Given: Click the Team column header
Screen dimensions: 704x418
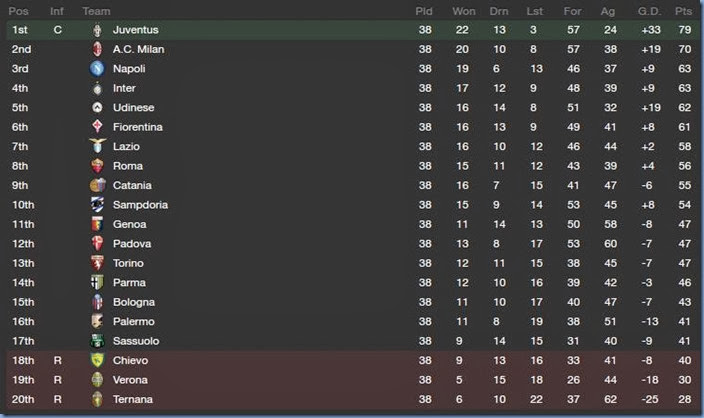Looking at the screenshot, I should tap(97, 11).
